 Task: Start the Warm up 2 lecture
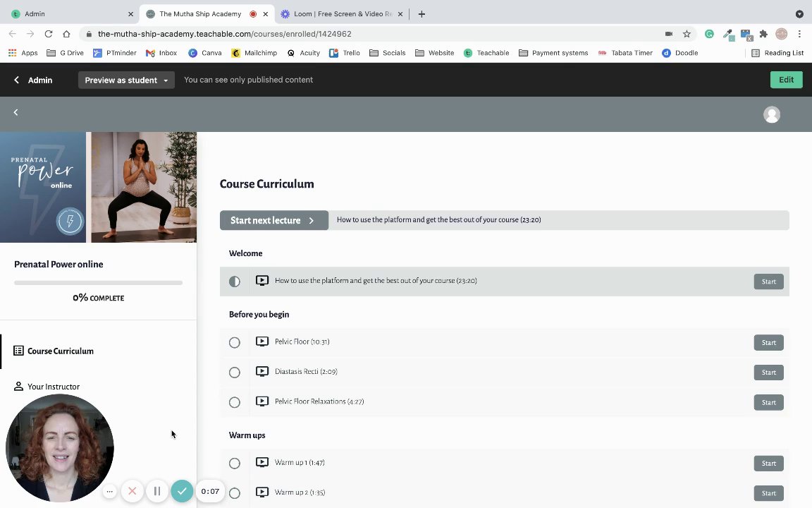click(768, 493)
